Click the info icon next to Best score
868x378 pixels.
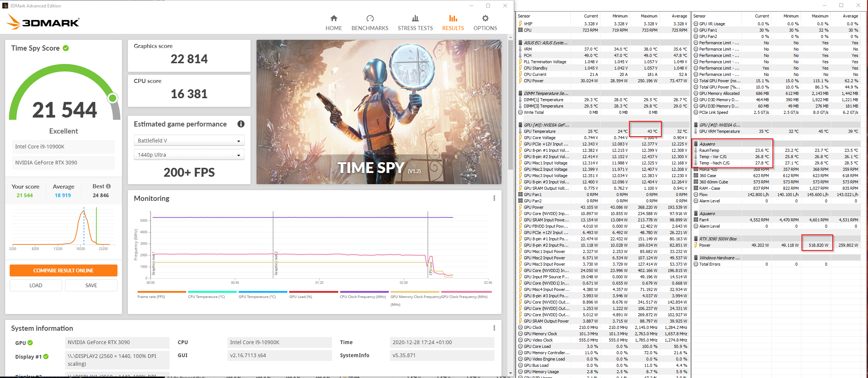point(108,186)
